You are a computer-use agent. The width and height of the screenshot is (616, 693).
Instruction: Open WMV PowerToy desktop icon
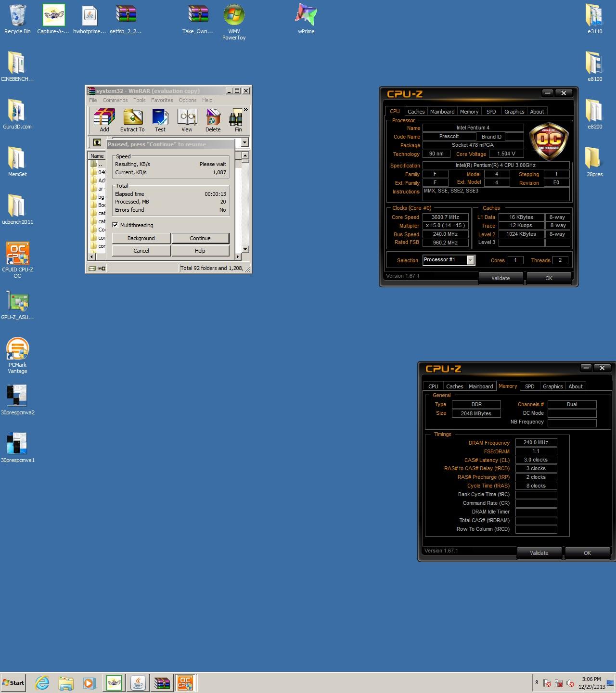coord(234,22)
